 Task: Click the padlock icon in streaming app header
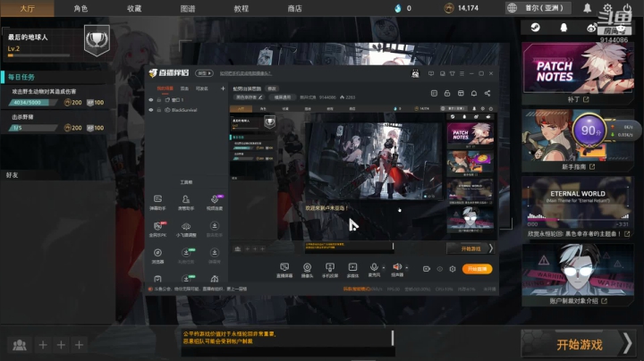447,93
